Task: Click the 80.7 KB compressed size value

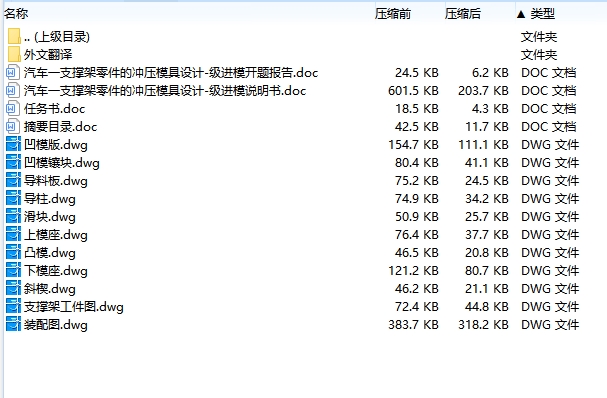Action: 487,270
